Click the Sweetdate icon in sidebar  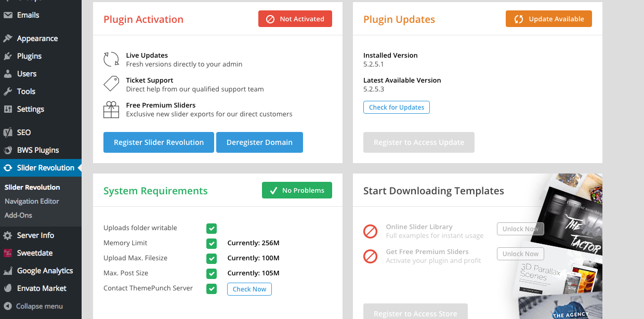(x=8, y=253)
